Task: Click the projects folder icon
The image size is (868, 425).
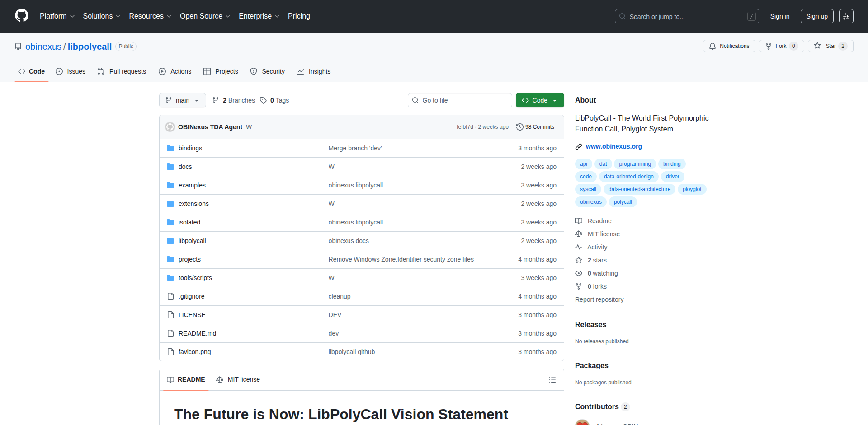Action: click(x=170, y=259)
